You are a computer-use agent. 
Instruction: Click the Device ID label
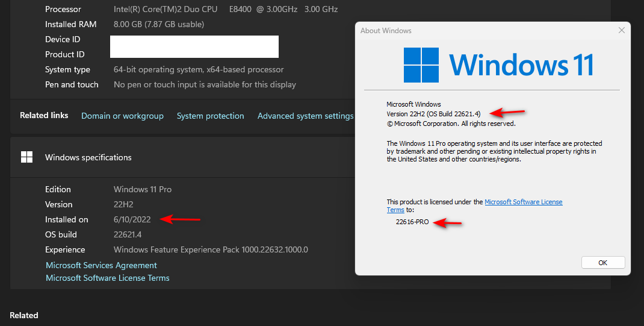tap(63, 39)
